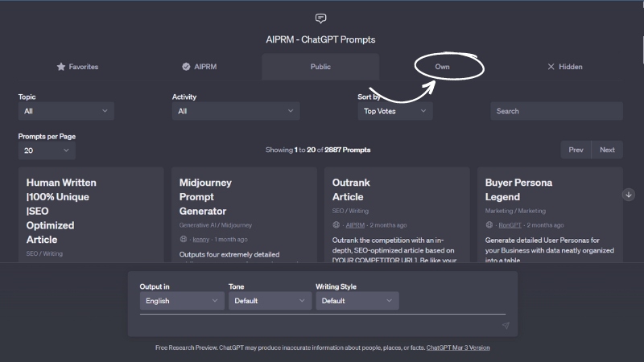Click globe icon next to kenny author

point(183,239)
